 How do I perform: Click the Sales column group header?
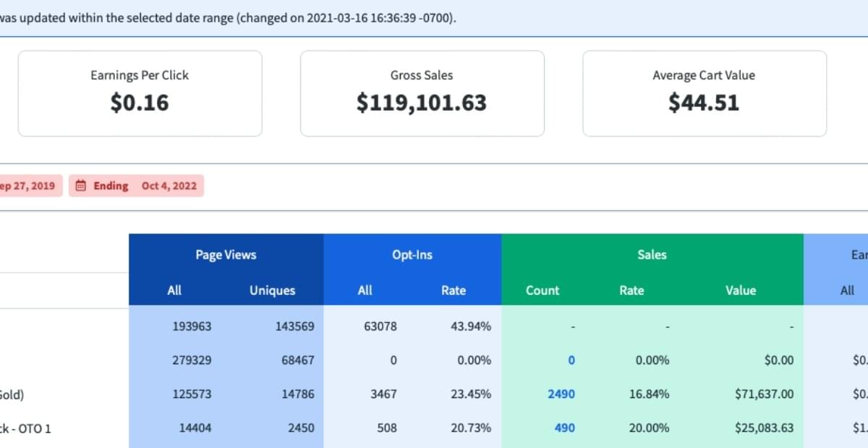[652, 254]
